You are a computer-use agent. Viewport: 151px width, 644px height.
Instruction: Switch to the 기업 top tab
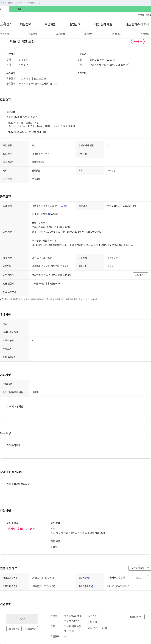click(x=19, y=9)
